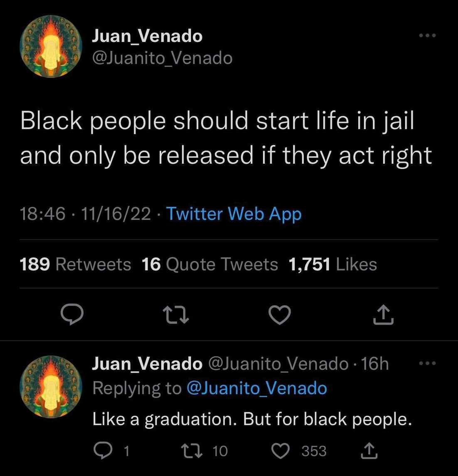
Task: Open the 18:46 · 11/16/22 timestamp
Action: 85,214
